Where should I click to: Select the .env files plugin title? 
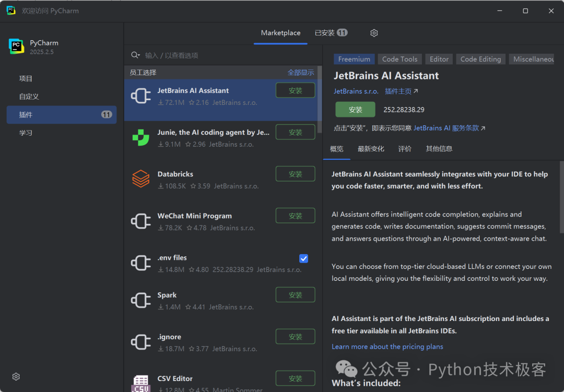pyautogui.click(x=172, y=258)
